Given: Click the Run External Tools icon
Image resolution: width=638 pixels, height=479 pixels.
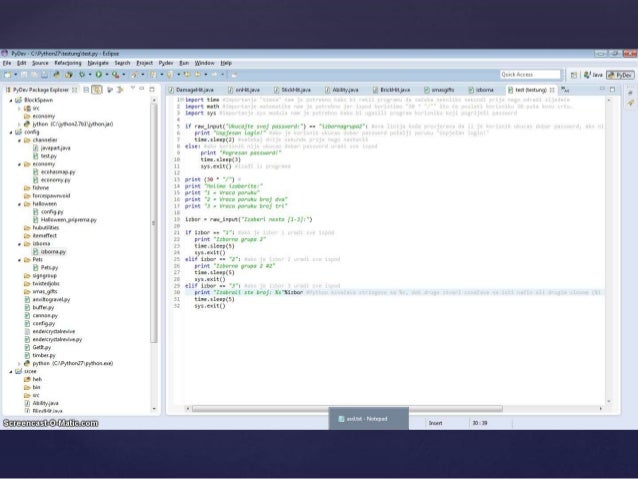Looking at the screenshot, I should [x=116, y=74].
